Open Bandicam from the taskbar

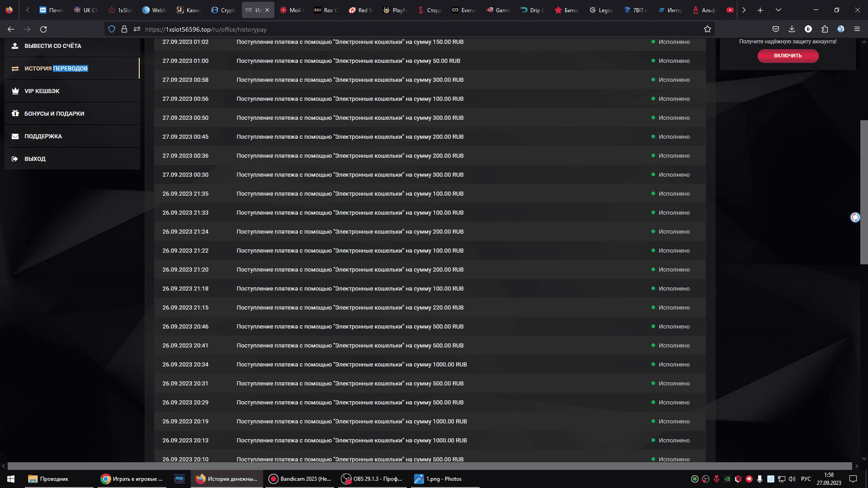click(300, 479)
